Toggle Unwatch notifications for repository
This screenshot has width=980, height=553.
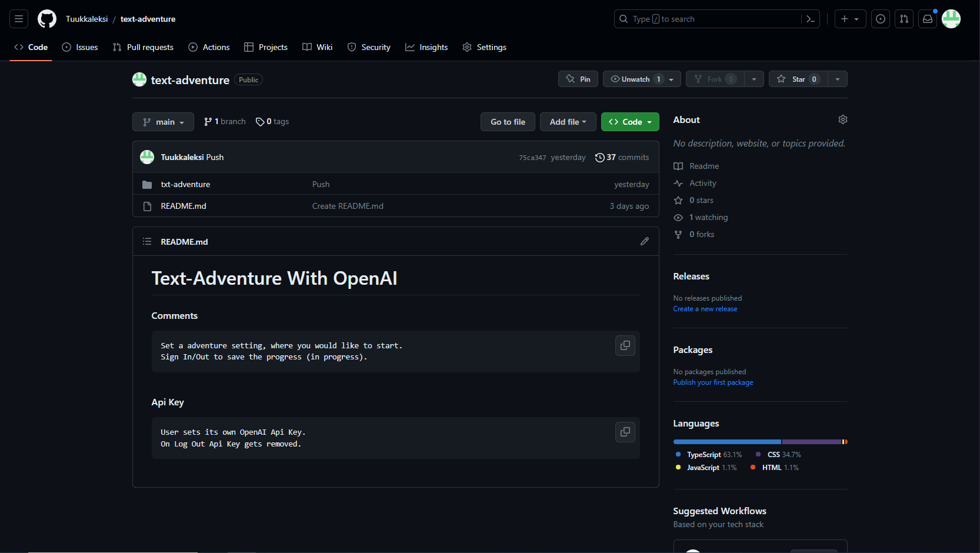tap(635, 79)
